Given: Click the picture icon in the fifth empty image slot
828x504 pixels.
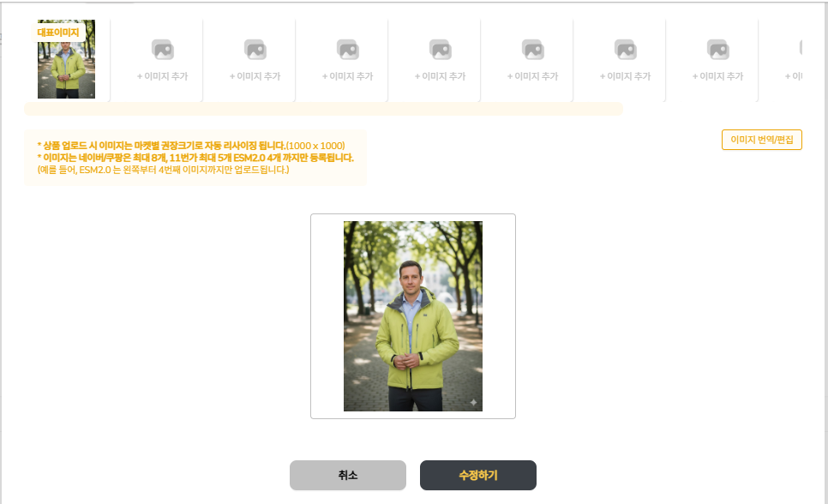Looking at the screenshot, I should [532, 50].
